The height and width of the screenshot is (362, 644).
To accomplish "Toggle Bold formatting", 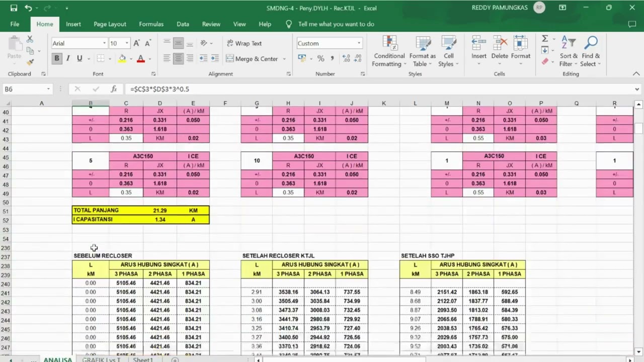I will [x=56, y=58].
